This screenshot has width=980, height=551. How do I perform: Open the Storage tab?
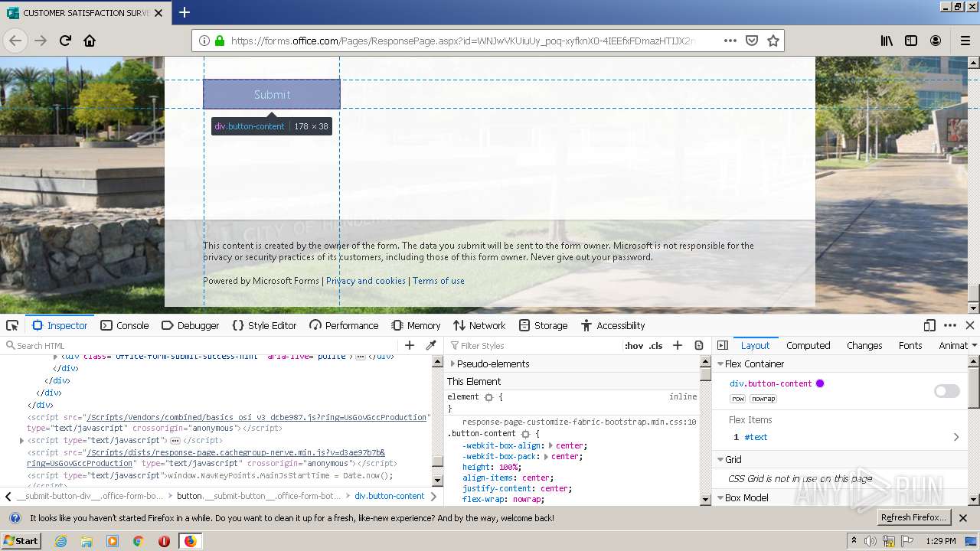(543, 325)
